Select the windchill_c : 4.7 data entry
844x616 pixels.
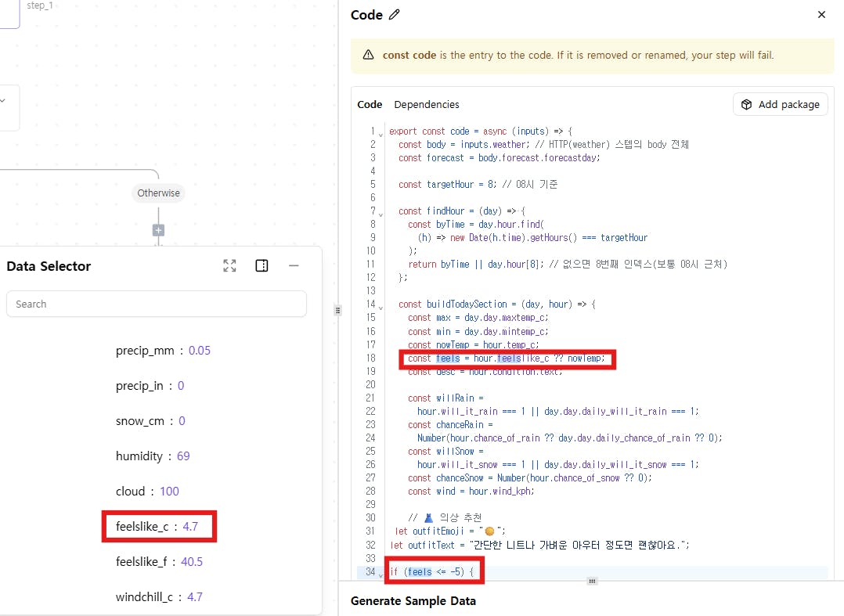click(159, 597)
